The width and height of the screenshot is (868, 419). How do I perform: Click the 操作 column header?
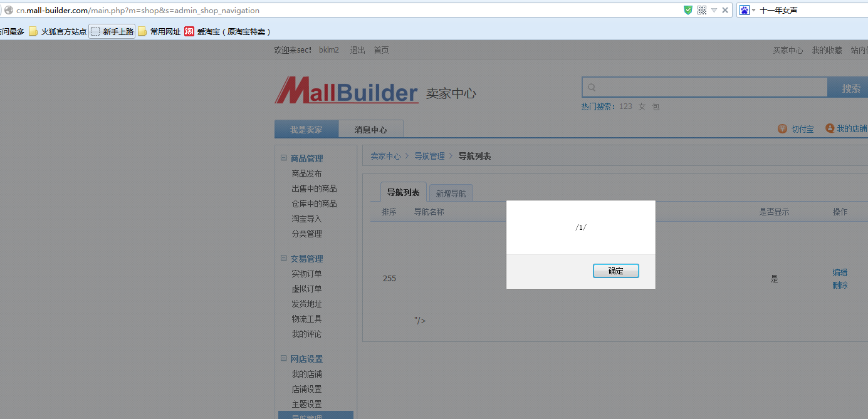point(840,212)
